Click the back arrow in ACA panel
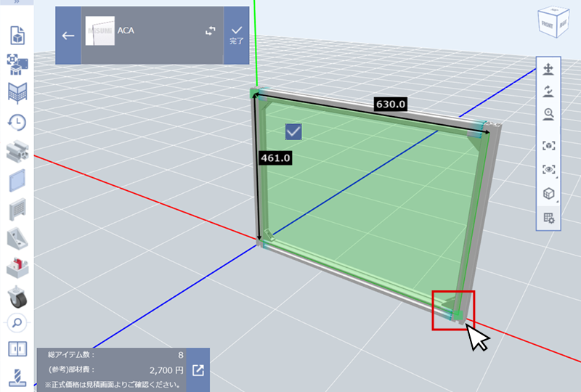 [68, 36]
